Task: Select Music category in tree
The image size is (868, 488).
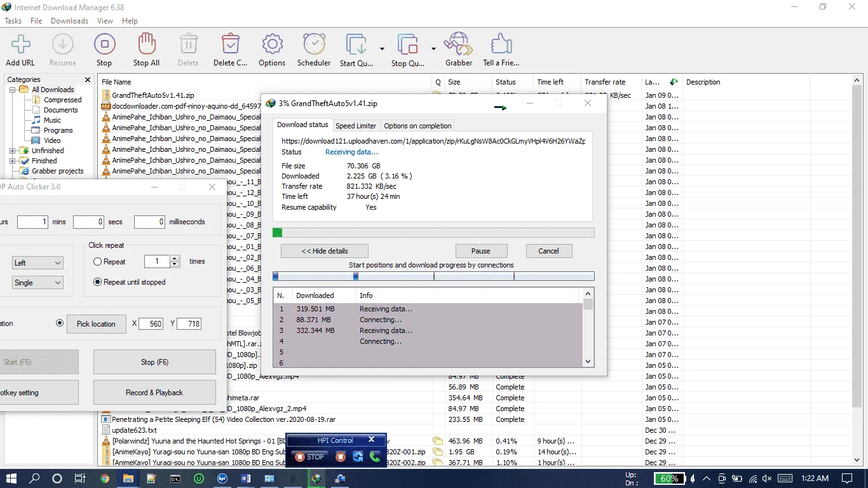Action: coord(52,120)
